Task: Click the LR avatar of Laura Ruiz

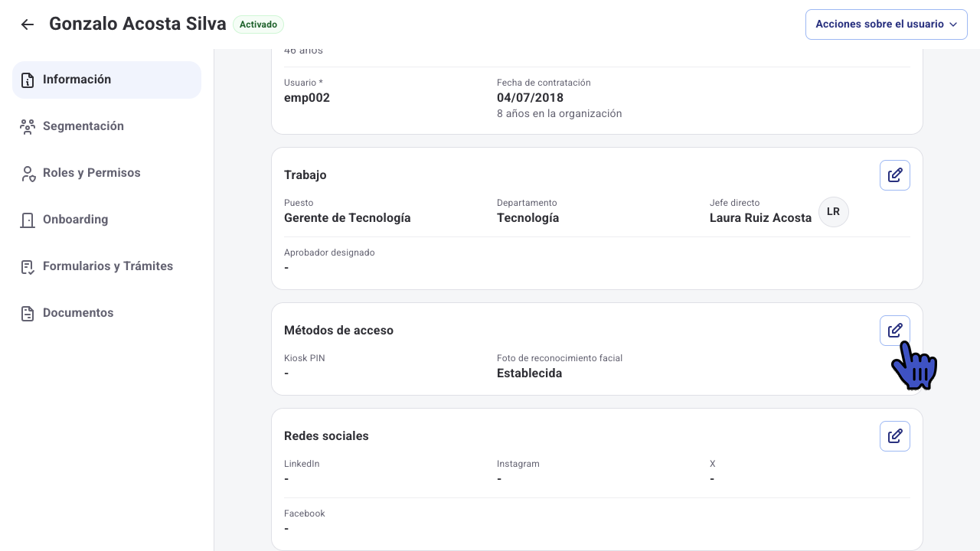Action: 834,212
